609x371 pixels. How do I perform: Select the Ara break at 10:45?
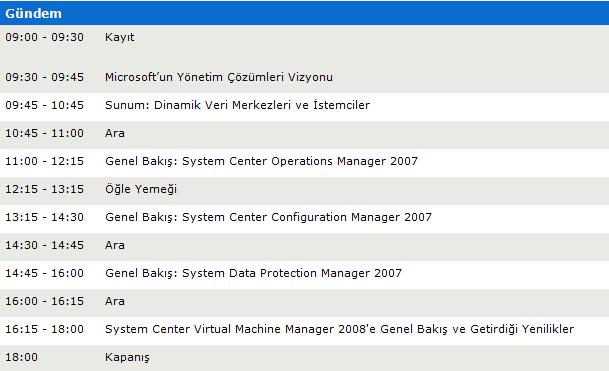[x=115, y=133]
